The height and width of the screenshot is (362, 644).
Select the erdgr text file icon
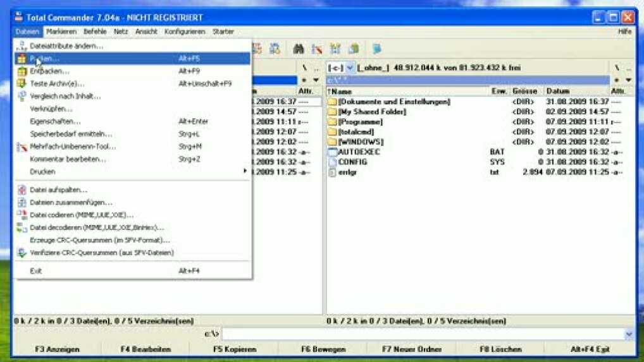(x=333, y=172)
